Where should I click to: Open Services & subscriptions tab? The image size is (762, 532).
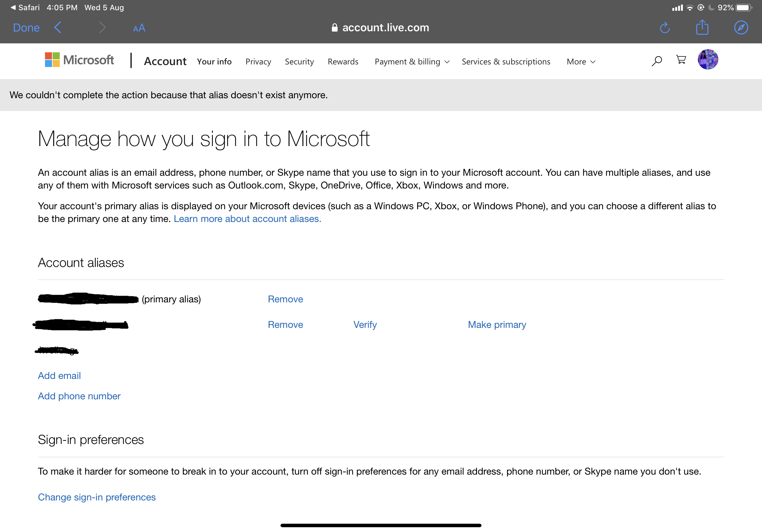506,62
